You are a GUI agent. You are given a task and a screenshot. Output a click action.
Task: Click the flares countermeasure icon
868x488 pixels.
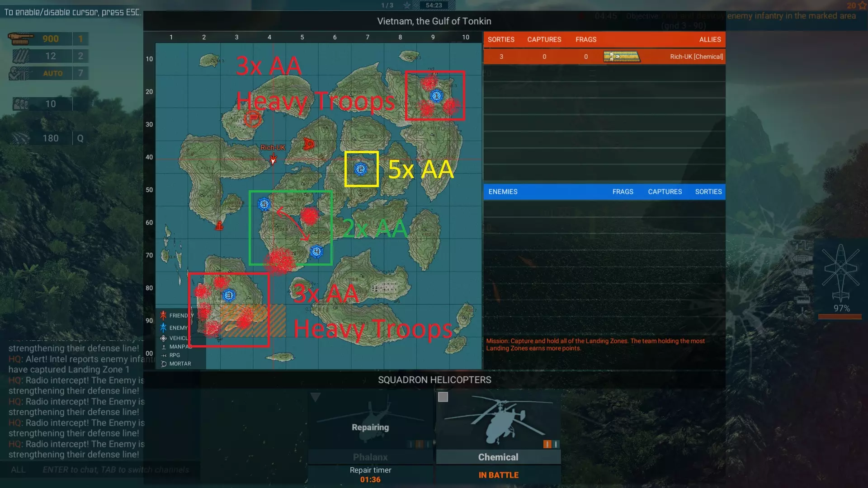point(21,138)
